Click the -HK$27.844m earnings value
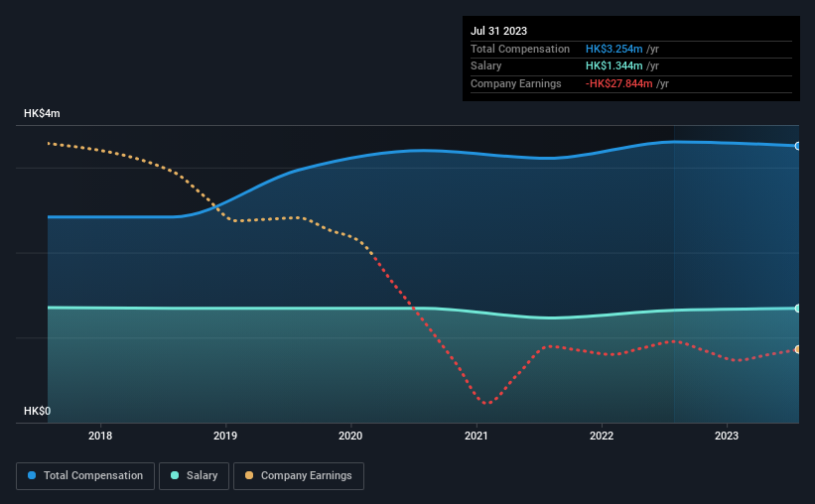The width and height of the screenshot is (815, 504). (619, 83)
